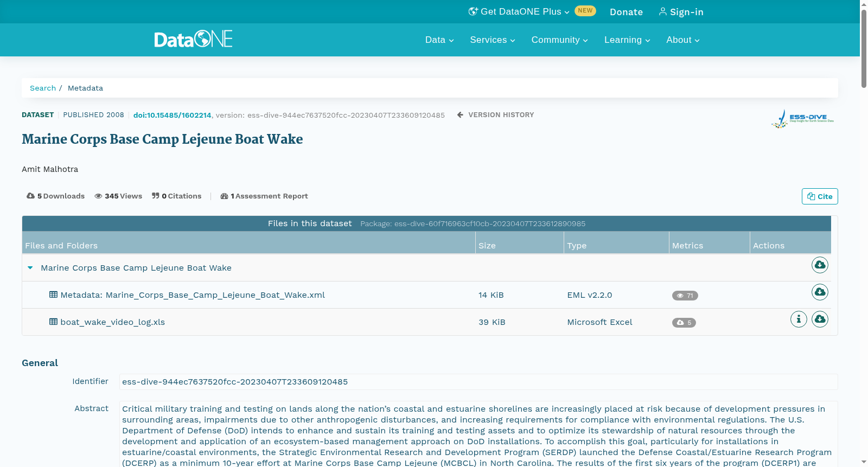Show info for boat_wake_video_log.xls
Image resolution: width=868 pixels, height=467 pixels.
pos(799,319)
